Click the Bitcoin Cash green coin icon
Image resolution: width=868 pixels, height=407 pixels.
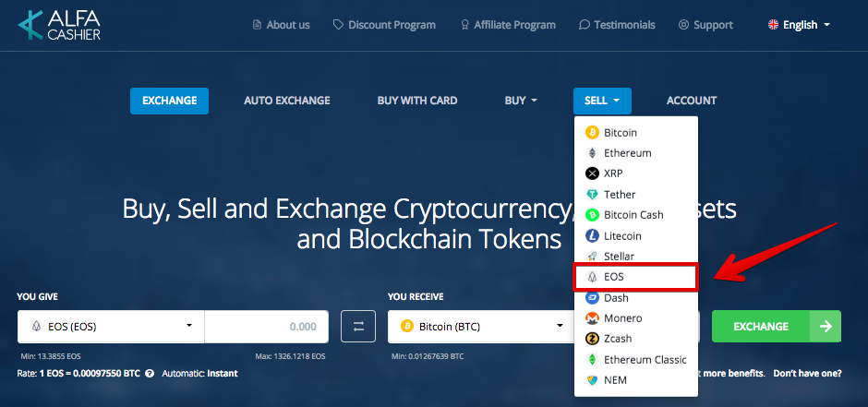pos(592,215)
